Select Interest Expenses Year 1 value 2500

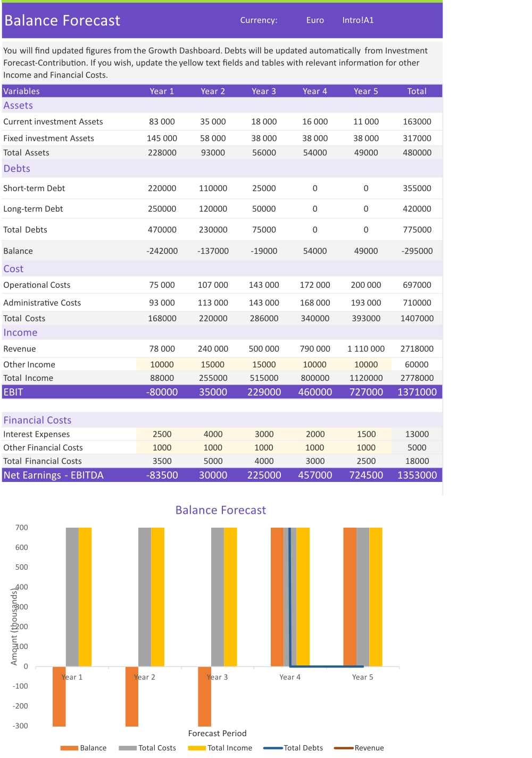[x=162, y=434]
